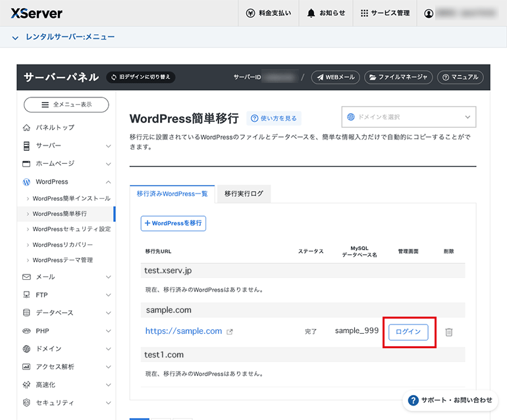Delete sample.com migration with trash icon
The image size is (507, 420).
tap(449, 332)
